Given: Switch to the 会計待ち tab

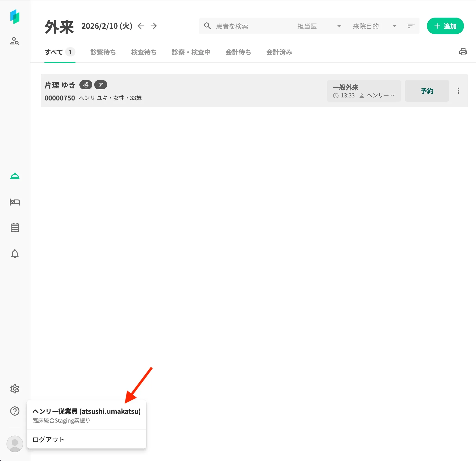Looking at the screenshot, I should pyautogui.click(x=238, y=52).
